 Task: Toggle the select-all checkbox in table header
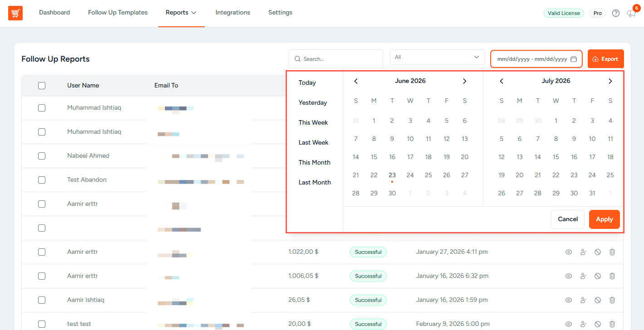pos(42,86)
